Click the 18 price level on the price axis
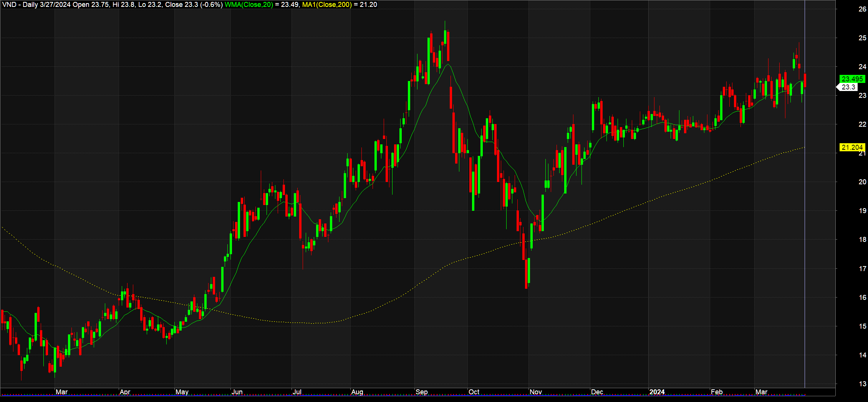The height and width of the screenshot is (402, 868). [862, 239]
